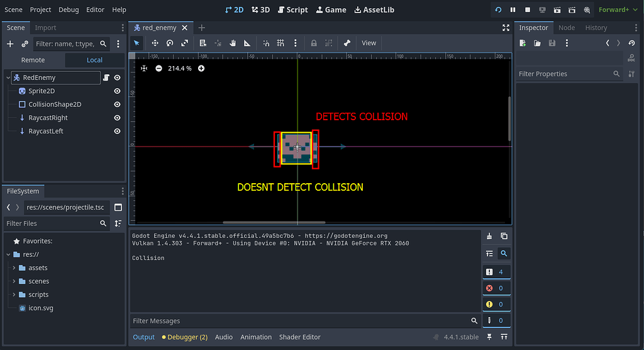Viewport: 644px width, 350px height.
Task: Click the viewport horizontal scrollbar
Action: (274, 222)
